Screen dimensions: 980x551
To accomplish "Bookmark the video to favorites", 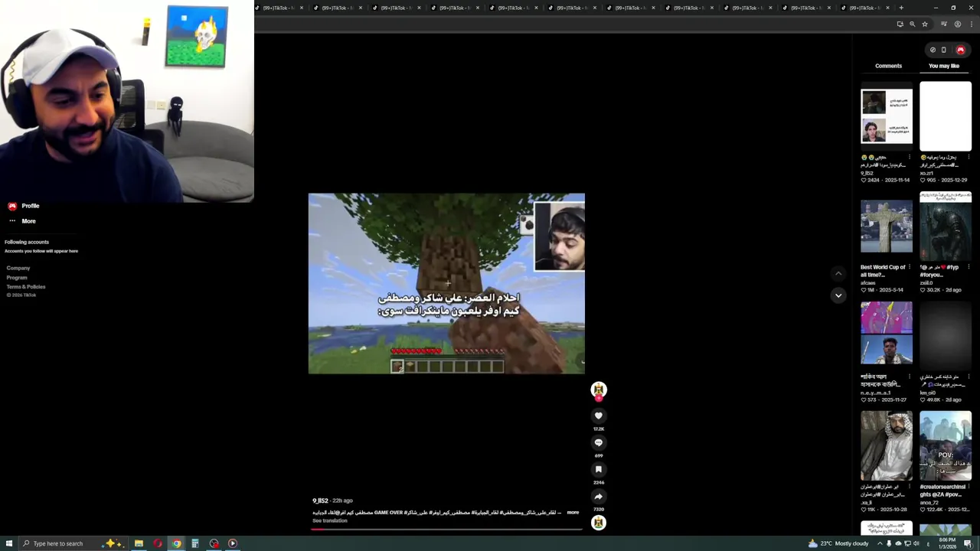I will pyautogui.click(x=599, y=469).
